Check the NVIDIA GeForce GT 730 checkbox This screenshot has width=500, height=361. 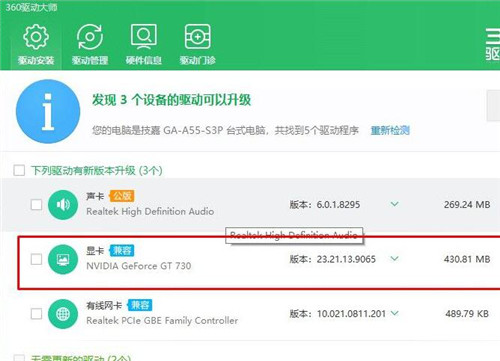pyautogui.click(x=36, y=259)
